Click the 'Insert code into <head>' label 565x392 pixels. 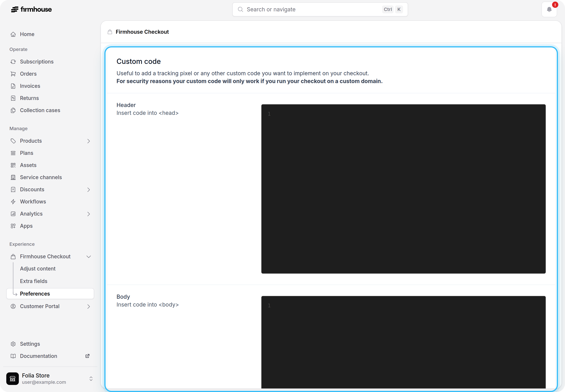point(147,113)
